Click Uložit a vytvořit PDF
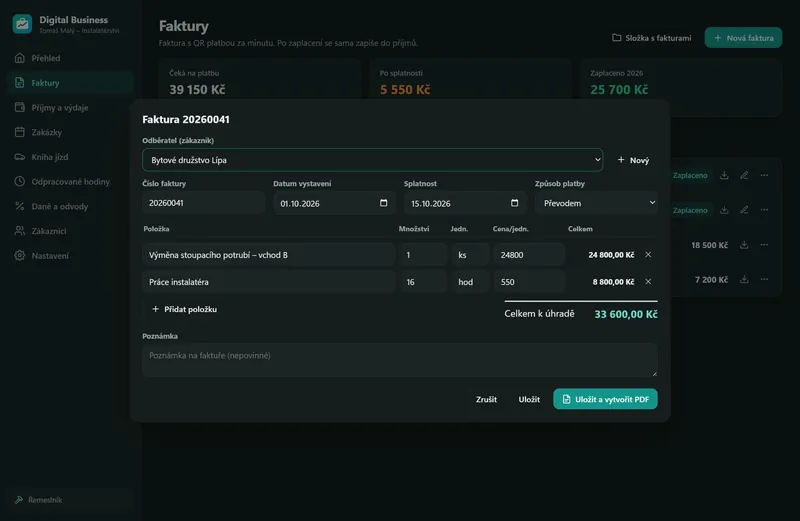 point(605,399)
